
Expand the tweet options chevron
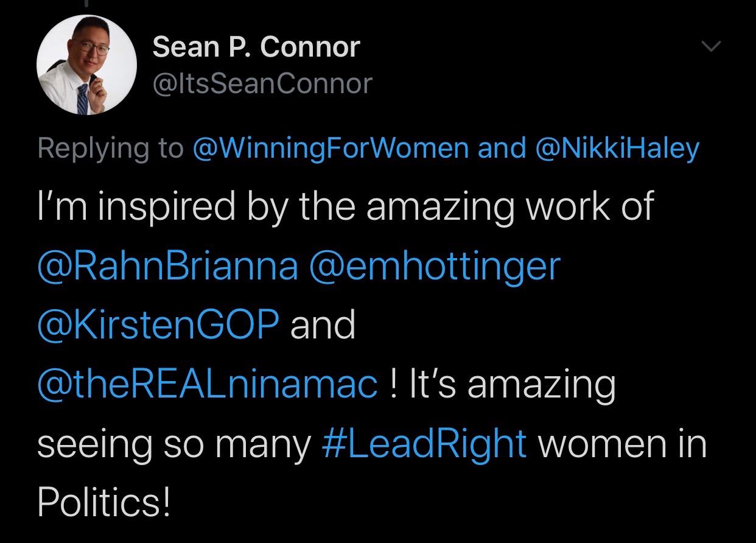point(710,46)
